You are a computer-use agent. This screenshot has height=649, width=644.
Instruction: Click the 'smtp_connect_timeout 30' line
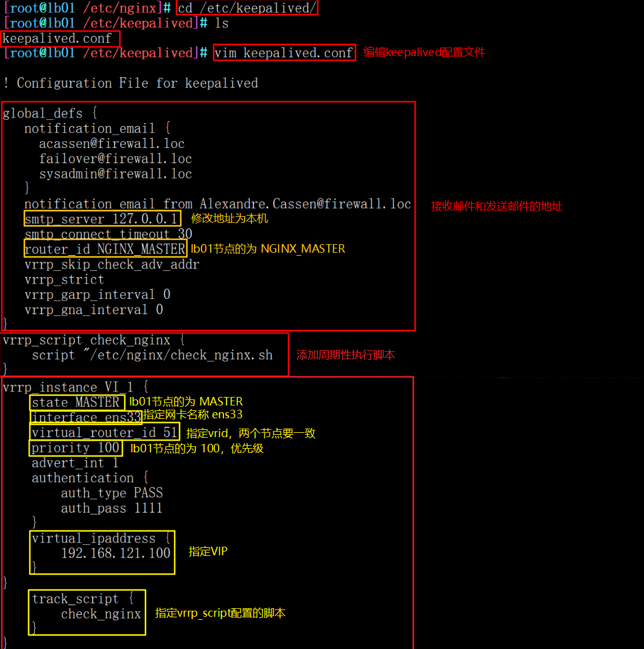[x=108, y=234]
